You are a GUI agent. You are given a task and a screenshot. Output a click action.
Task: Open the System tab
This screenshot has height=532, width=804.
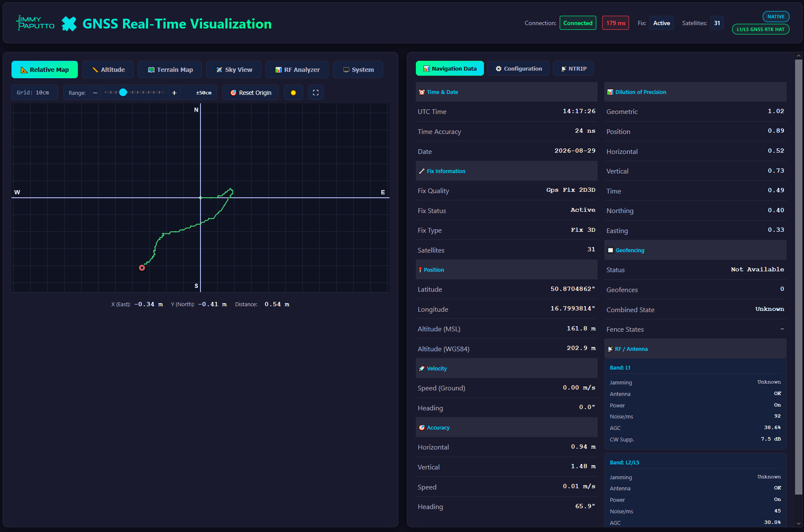(x=358, y=70)
